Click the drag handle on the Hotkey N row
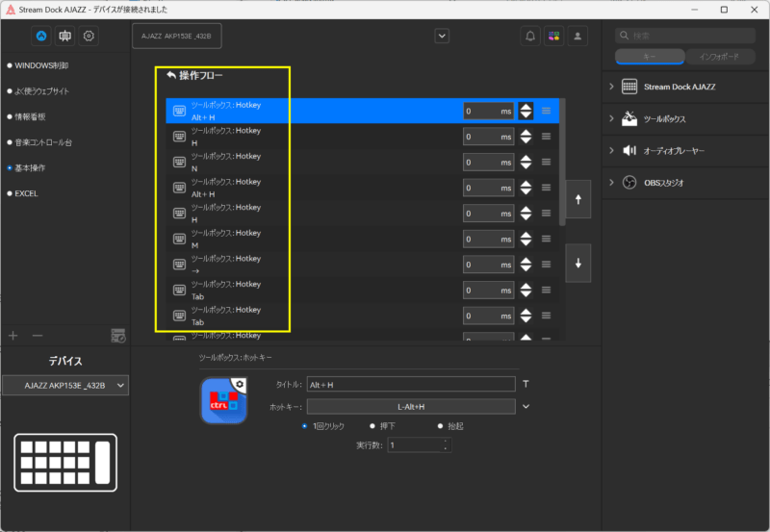The height and width of the screenshot is (532, 770). click(x=546, y=162)
